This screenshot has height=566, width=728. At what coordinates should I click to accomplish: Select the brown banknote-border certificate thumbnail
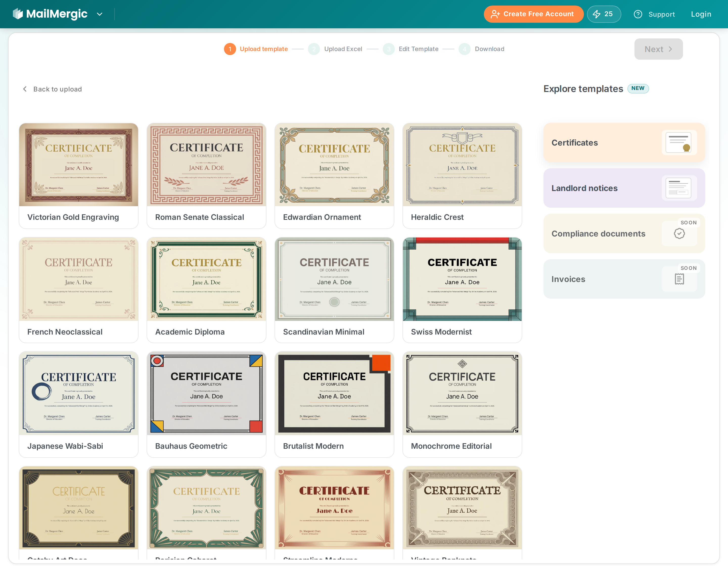pos(462,508)
